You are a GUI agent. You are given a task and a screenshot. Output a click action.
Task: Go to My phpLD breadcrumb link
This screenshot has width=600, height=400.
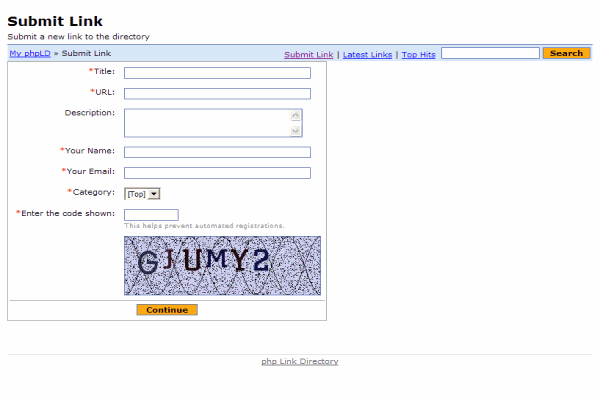coord(30,53)
